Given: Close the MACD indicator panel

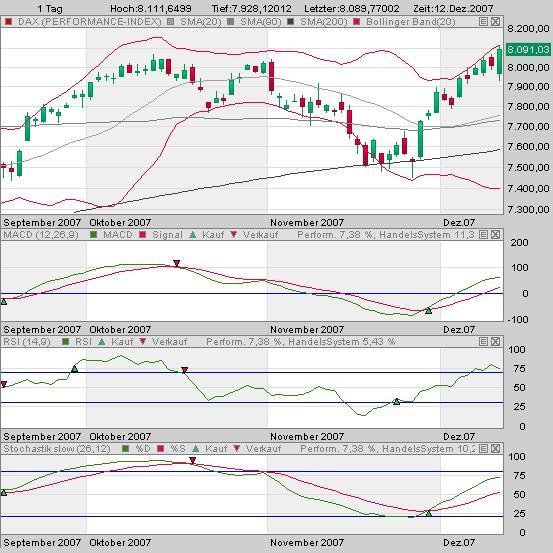Looking at the screenshot, I should click(496, 235).
